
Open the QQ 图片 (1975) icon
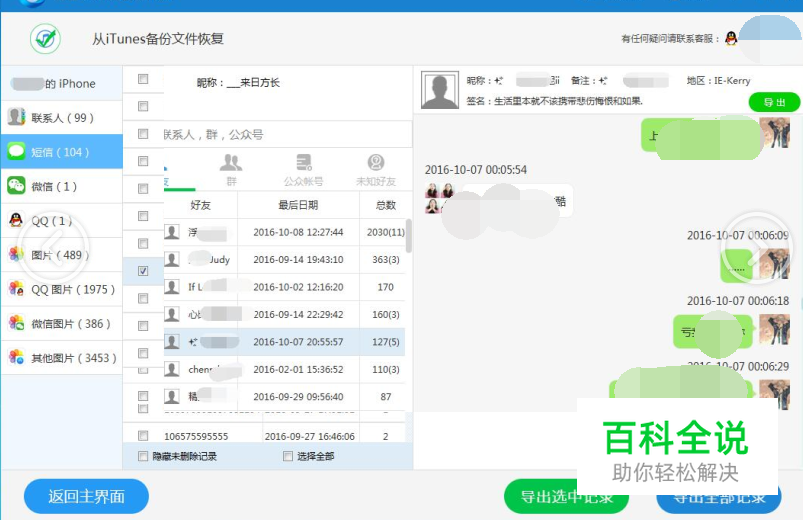click(x=16, y=289)
